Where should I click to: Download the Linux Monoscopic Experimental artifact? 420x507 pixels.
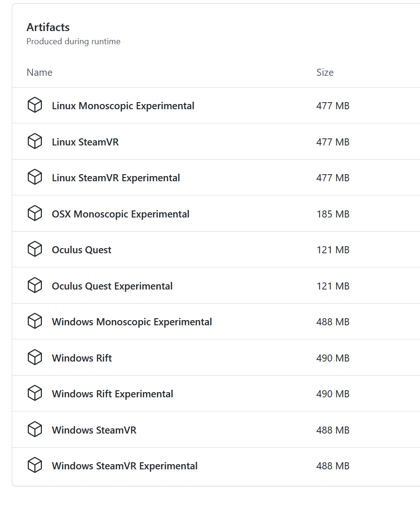pos(123,106)
